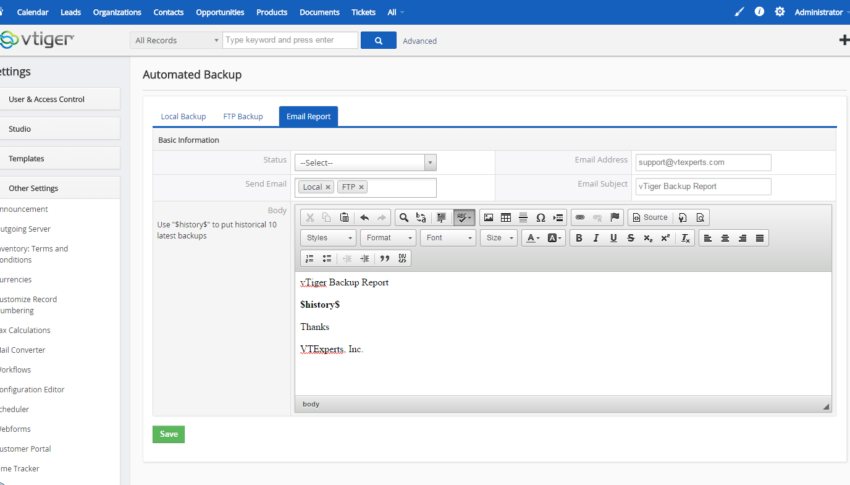Image resolution: width=850 pixels, height=485 pixels.
Task: Align text right
Action: 743,238
